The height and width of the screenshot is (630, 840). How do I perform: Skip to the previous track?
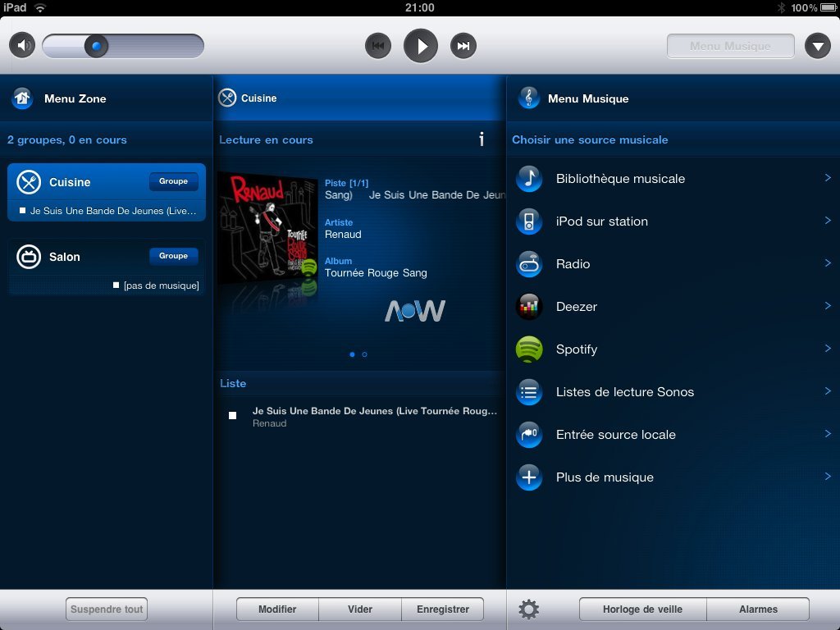(378, 46)
